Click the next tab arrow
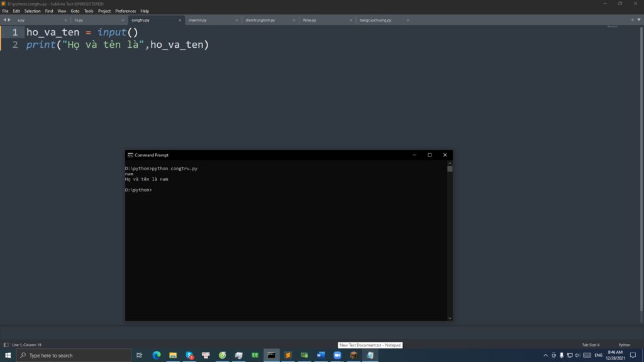Image resolution: width=644 pixels, height=362 pixels. click(9, 19)
